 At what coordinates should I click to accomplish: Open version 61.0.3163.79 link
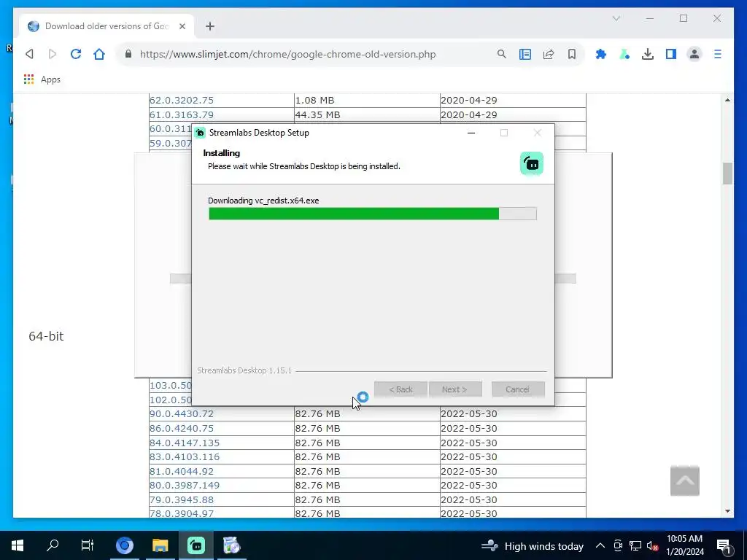[x=182, y=114]
